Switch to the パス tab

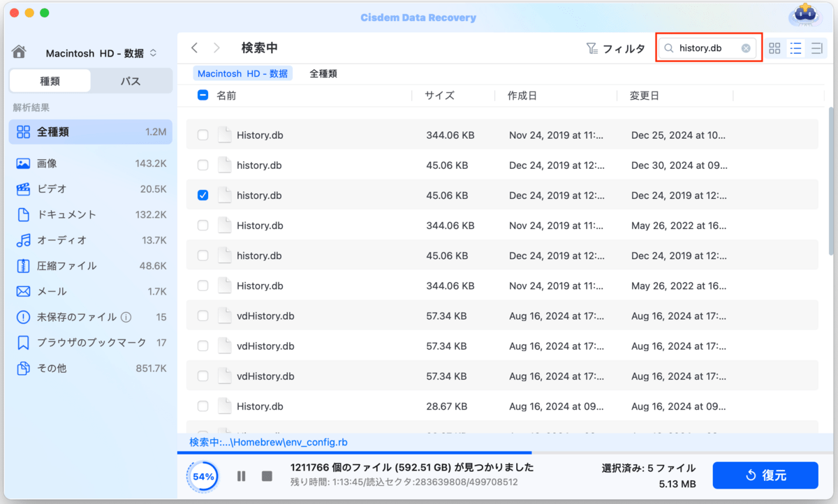(x=131, y=81)
